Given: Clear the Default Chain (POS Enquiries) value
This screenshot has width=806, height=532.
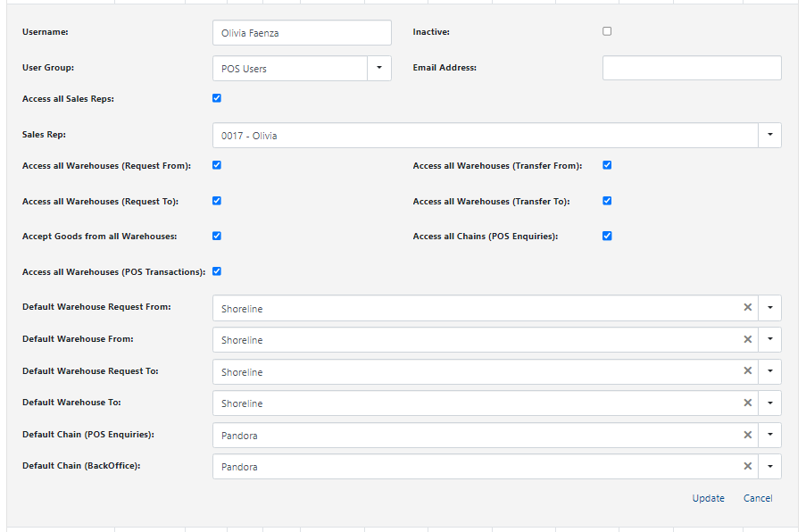Looking at the screenshot, I should click(748, 435).
